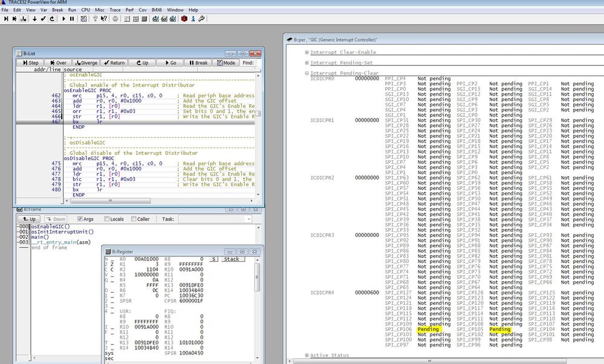
Task: Open the File menu
Action: pos(5,10)
